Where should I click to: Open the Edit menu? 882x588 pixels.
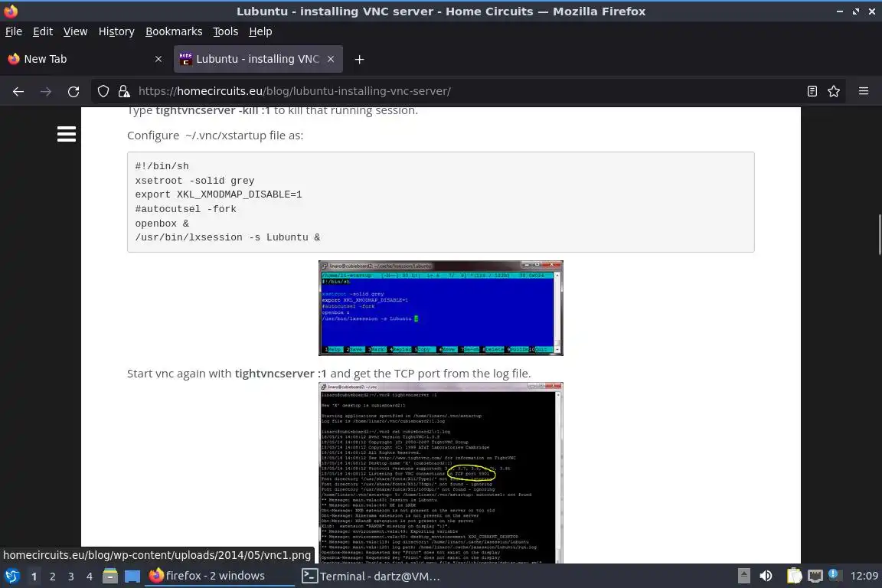[x=43, y=31]
